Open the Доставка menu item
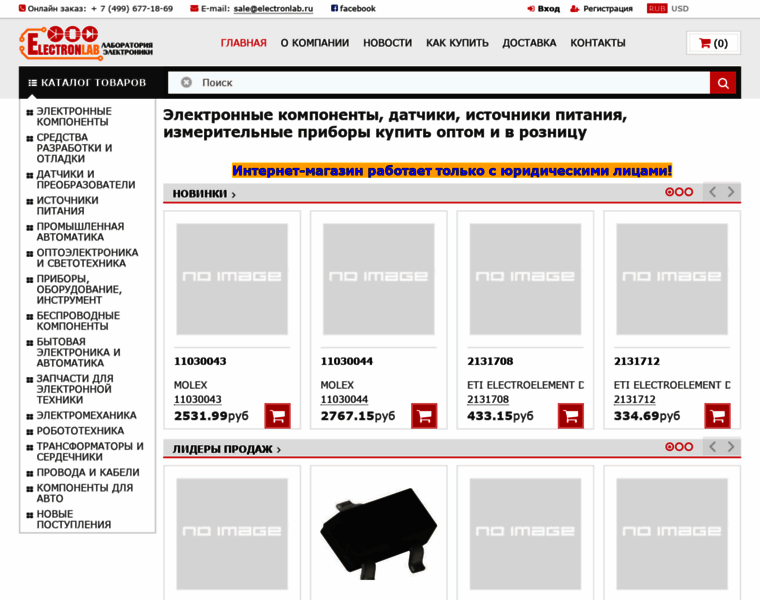The height and width of the screenshot is (600, 760). pyautogui.click(x=529, y=43)
